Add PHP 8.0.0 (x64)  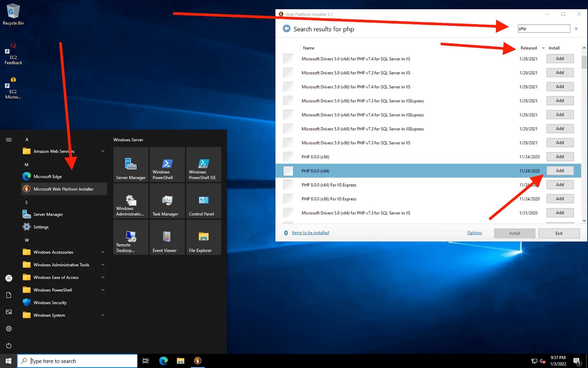click(x=560, y=171)
